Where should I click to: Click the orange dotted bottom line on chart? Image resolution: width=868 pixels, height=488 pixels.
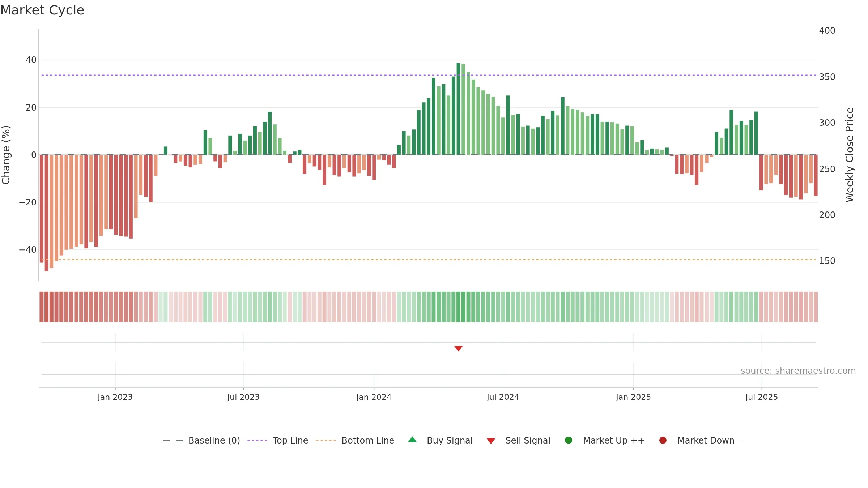tap(429, 260)
